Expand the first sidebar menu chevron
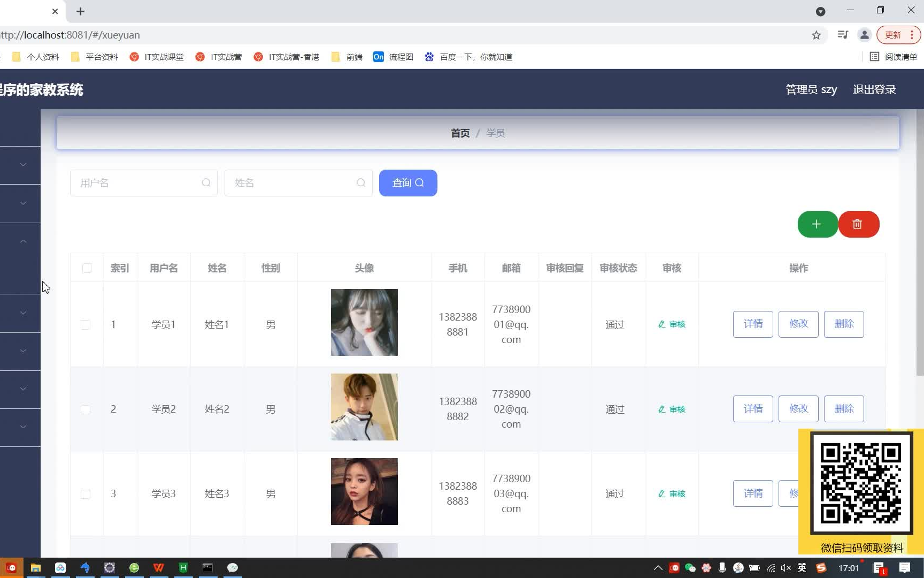Screen dimensions: 924x578 tap(22, 165)
